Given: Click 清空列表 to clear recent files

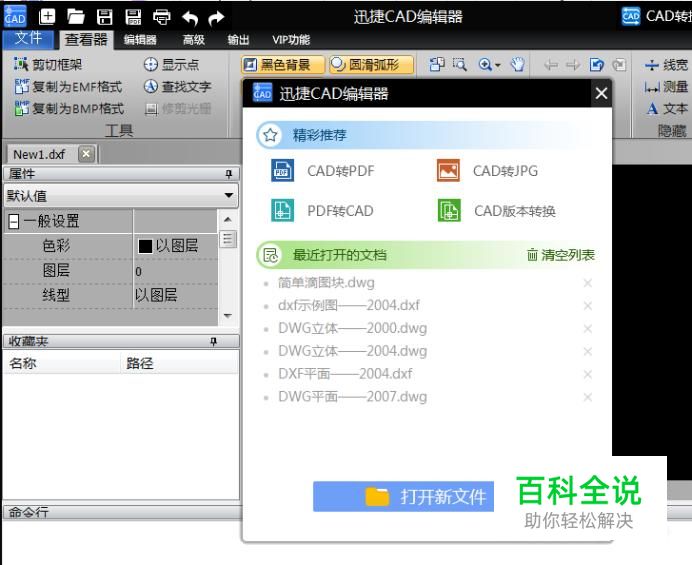Looking at the screenshot, I should point(560,255).
